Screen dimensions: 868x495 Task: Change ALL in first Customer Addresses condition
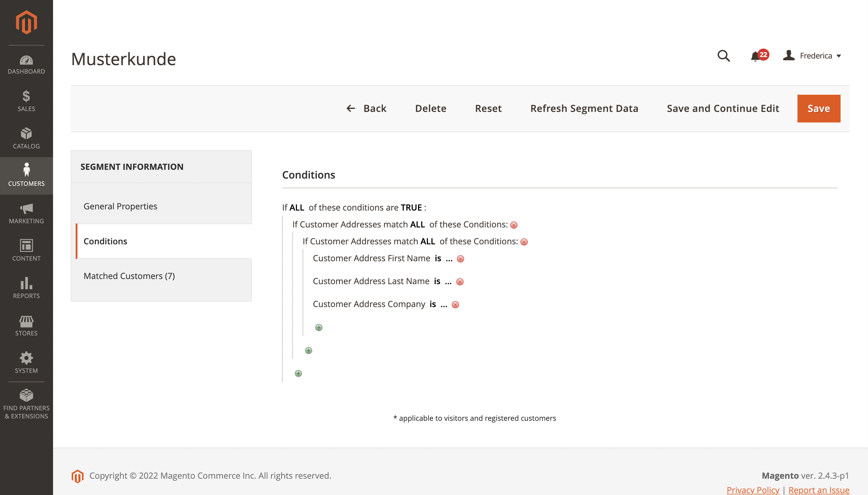pos(417,224)
